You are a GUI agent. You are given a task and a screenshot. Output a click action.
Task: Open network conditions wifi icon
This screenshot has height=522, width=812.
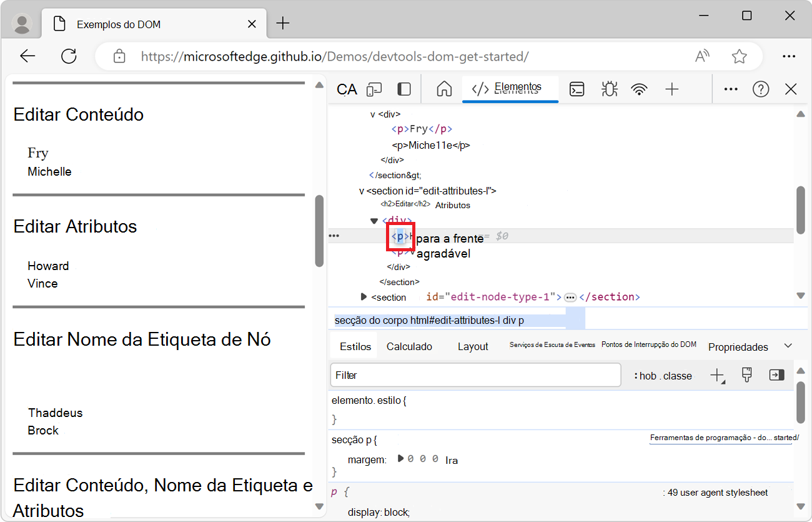(639, 89)
